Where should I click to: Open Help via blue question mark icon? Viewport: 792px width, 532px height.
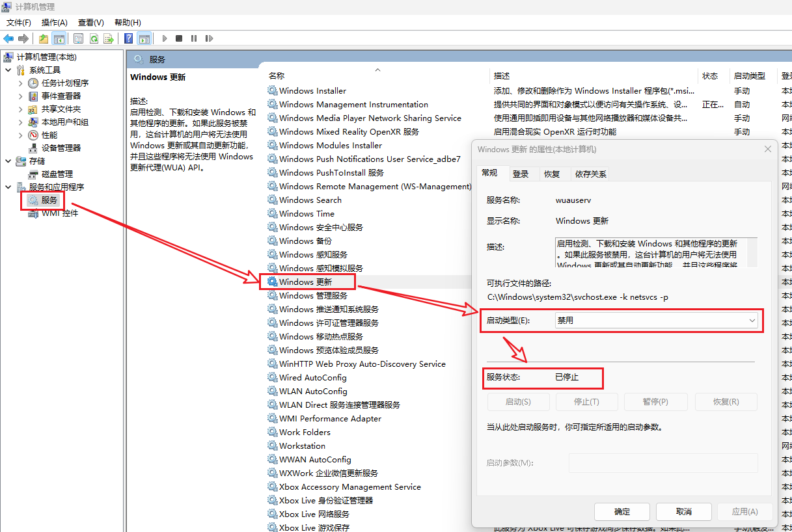pos(129,38)
